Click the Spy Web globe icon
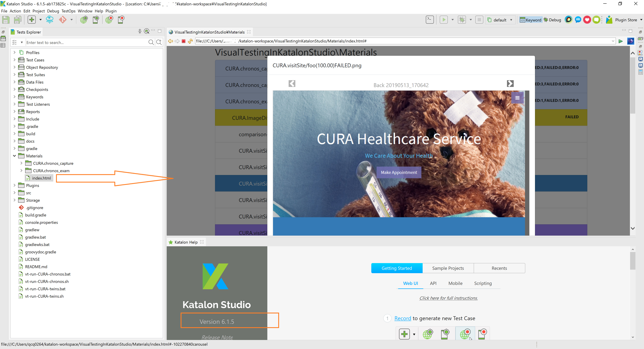The height and width of the screenshot is (349, 644). point(84,19)
